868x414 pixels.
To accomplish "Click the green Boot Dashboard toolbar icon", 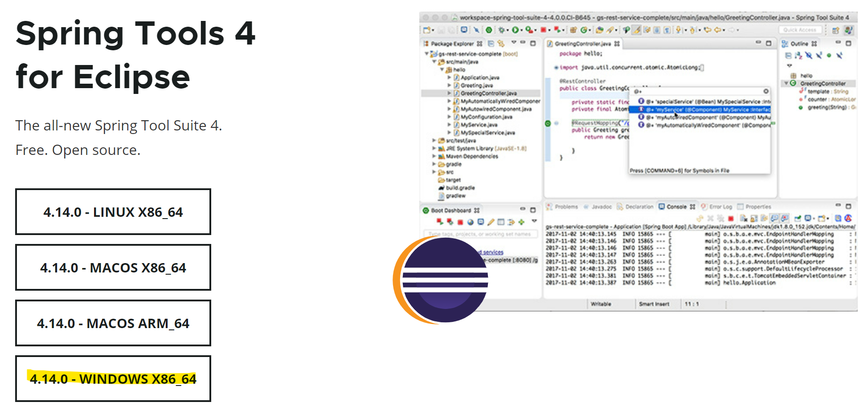I will 489,30.
